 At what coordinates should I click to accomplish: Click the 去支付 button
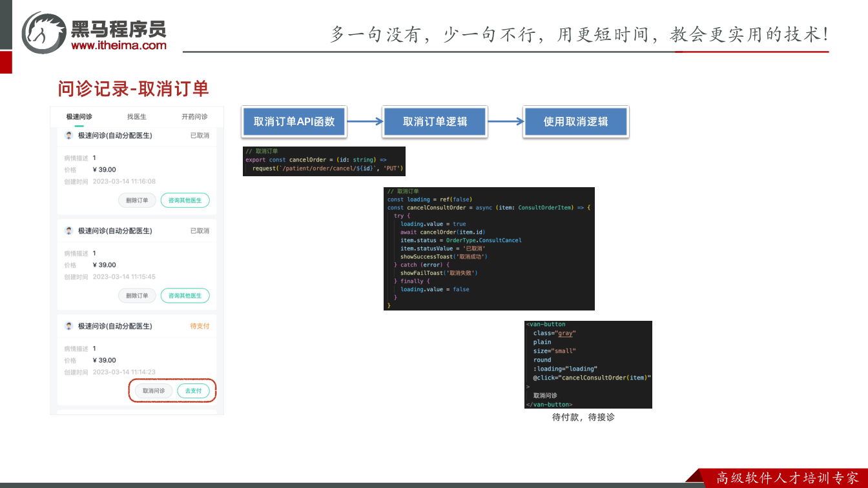click(x=194, y=391)
